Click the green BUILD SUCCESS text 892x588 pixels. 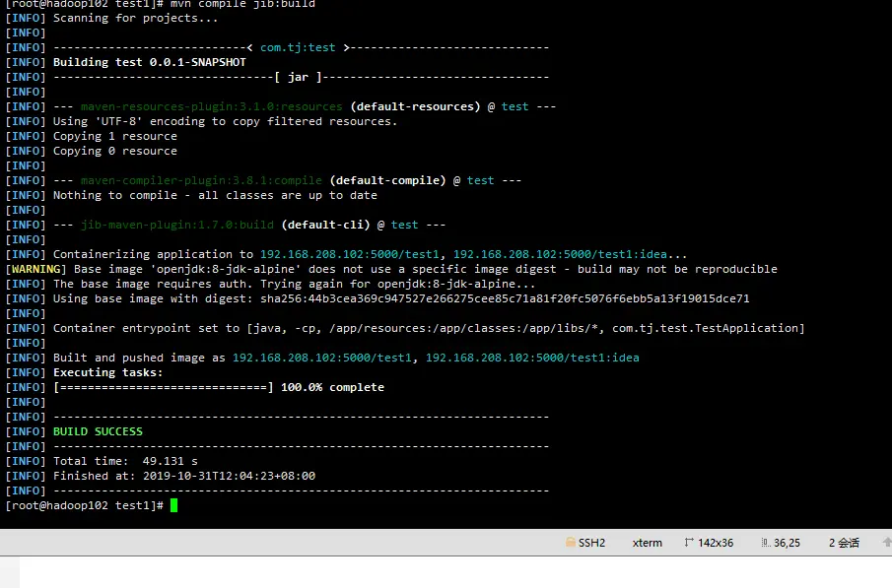pos(98,431)
